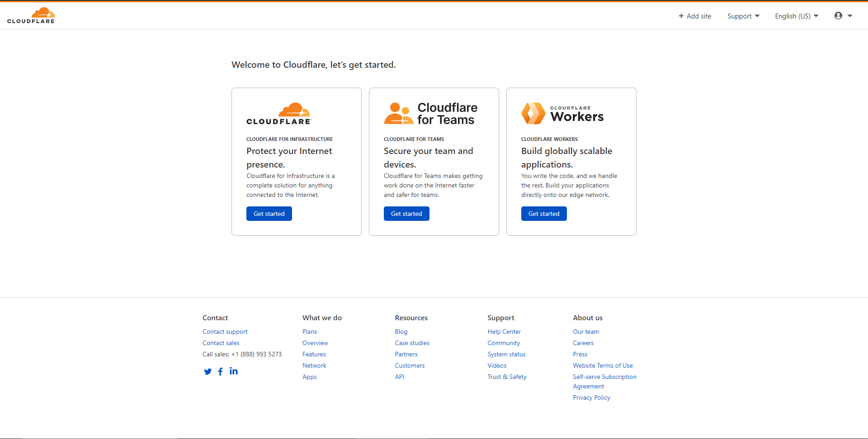
Task: Open the API link
Action: click(x=400, y=377)
